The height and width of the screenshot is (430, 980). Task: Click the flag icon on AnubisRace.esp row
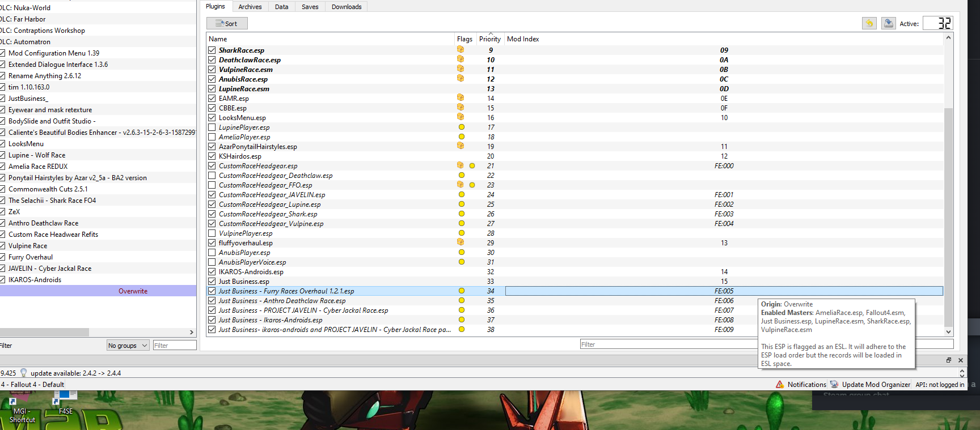(461, 79)
